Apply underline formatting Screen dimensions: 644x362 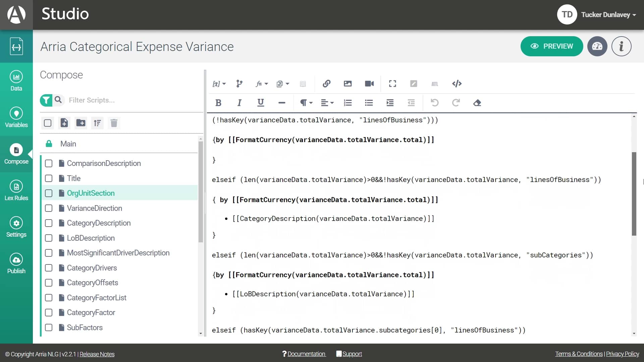tap(261, 103)
